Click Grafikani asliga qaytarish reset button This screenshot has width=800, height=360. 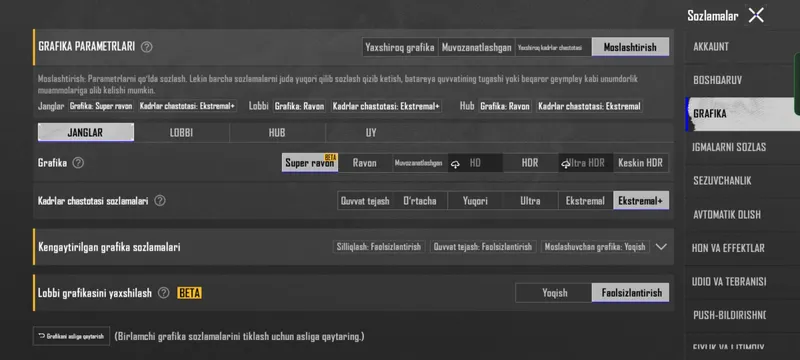[71, 336]
